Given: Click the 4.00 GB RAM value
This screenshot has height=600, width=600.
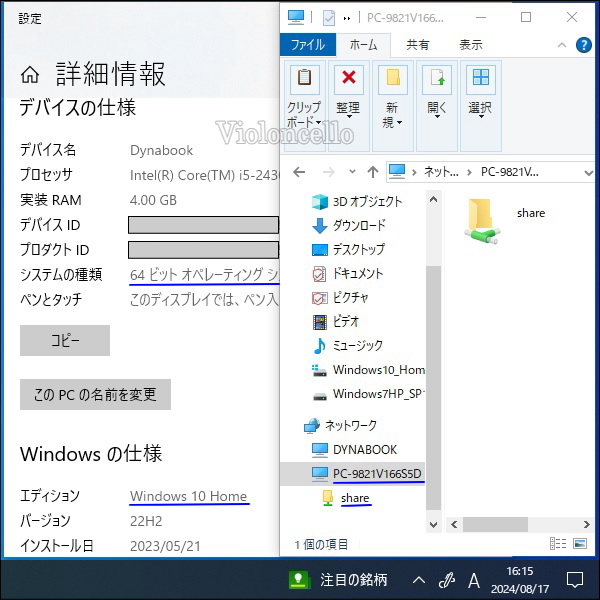Looking at the screenshot, I should pyautogui.click(x=153, y=200).
